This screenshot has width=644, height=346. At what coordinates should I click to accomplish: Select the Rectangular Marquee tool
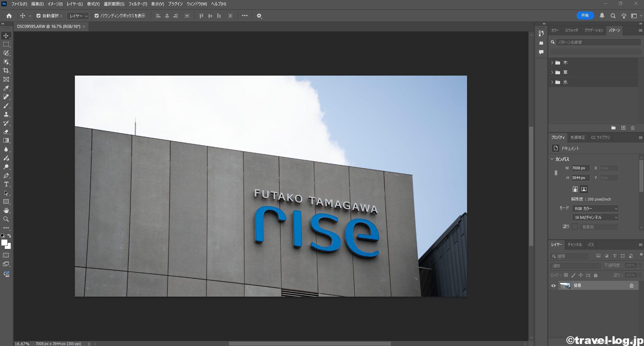click(x=6, y=44)
